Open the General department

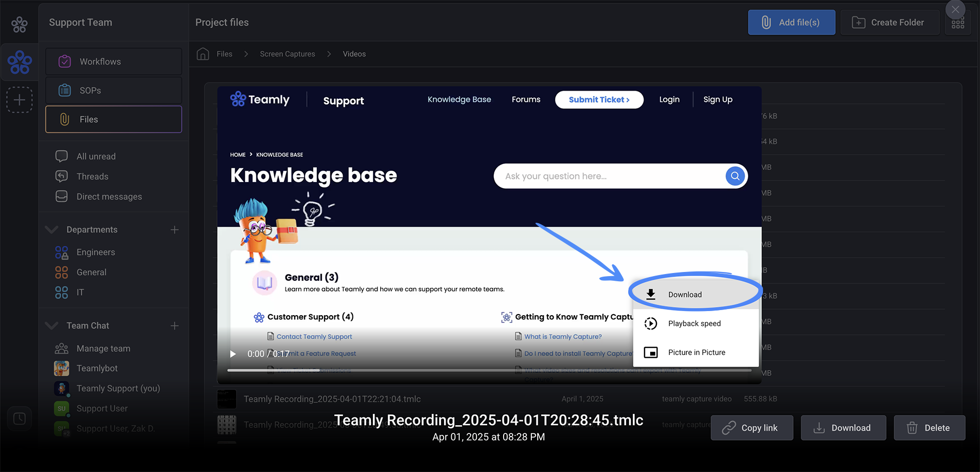click(x=92, y=272)
